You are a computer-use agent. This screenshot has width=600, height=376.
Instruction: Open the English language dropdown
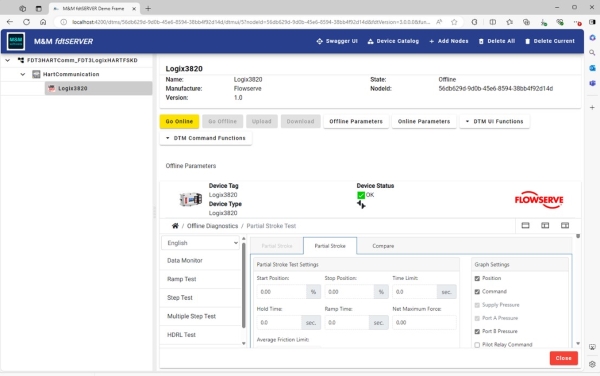point(201,243)
